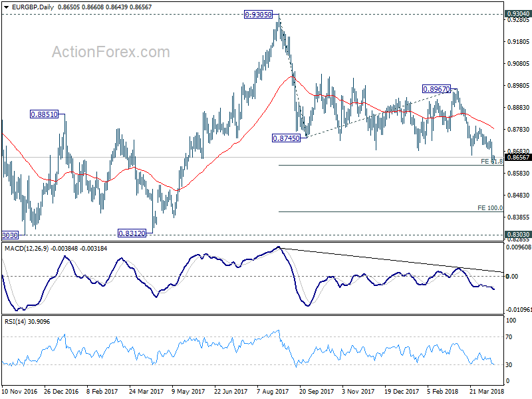Click the 22 Jun 2017 date label
The width and height of the screenshot is (532, 399).
click(231, 391)
